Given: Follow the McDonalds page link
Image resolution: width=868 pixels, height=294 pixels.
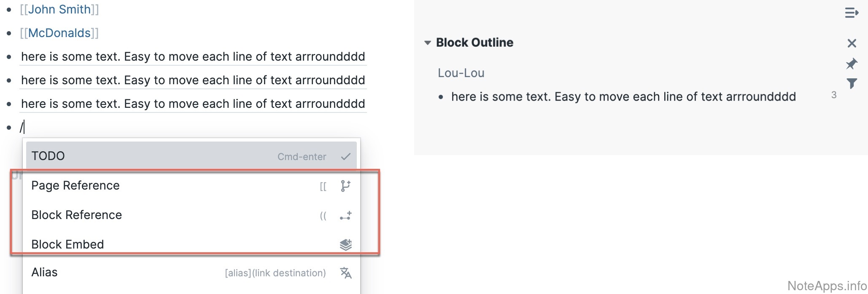Looking at the screenshot, I should coord(59,33).
